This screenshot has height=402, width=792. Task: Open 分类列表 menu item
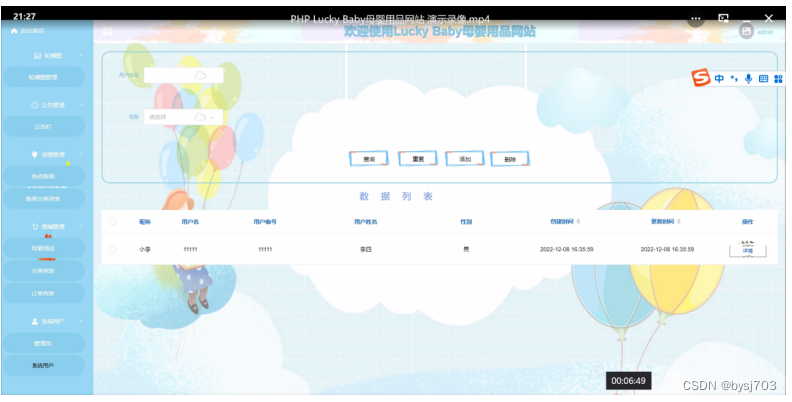(x=43, y=271)
